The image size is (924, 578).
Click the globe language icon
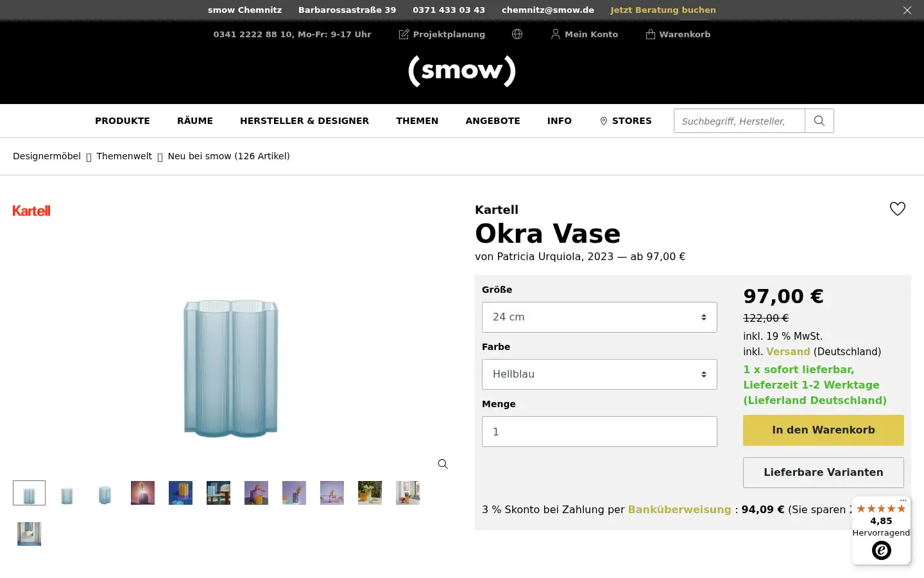(x=517, y=34)
